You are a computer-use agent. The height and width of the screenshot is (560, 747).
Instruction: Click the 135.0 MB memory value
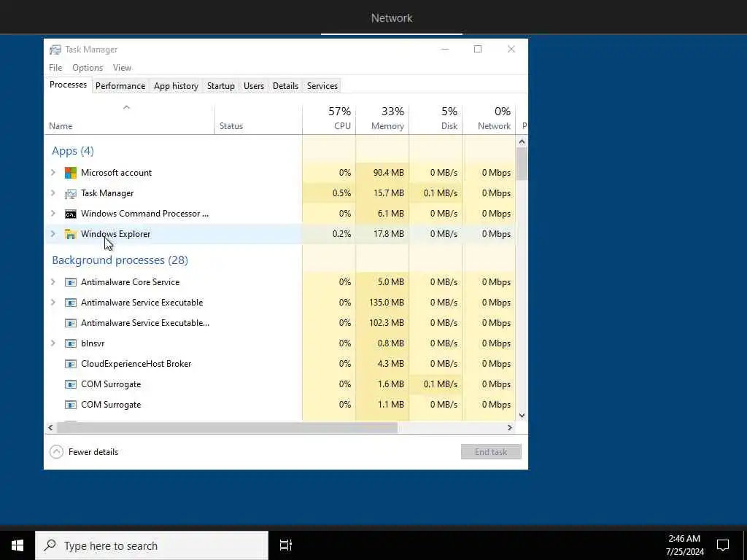pos(387,303)
